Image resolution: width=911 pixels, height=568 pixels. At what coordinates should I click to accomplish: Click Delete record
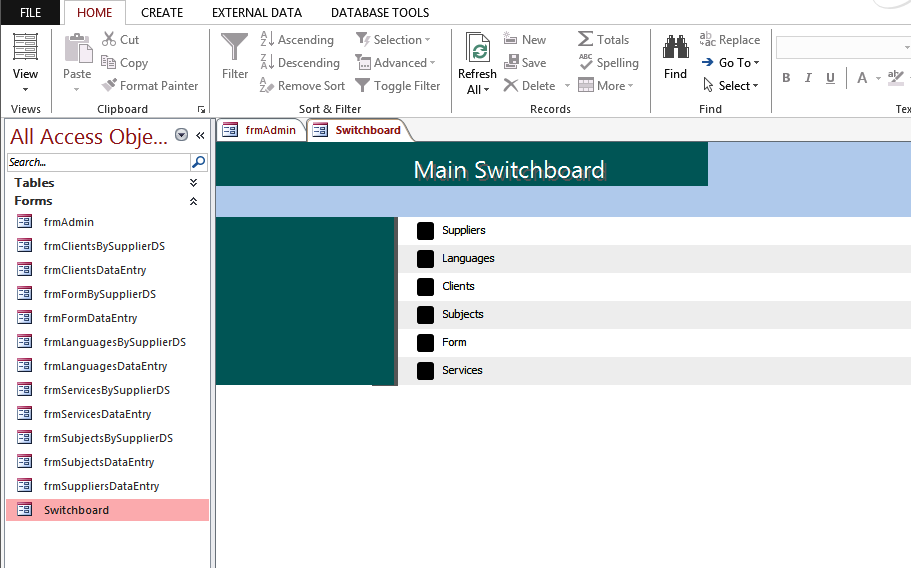coord(529,86)
